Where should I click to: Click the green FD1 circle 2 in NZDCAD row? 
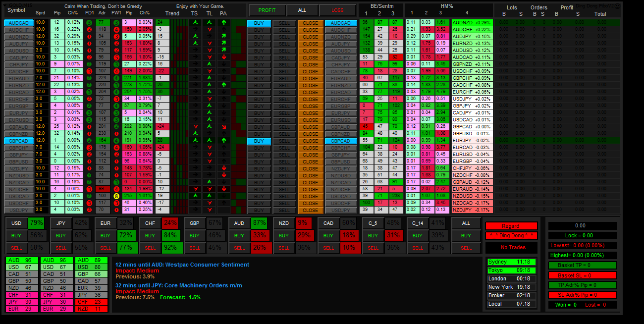click(89, 182)
